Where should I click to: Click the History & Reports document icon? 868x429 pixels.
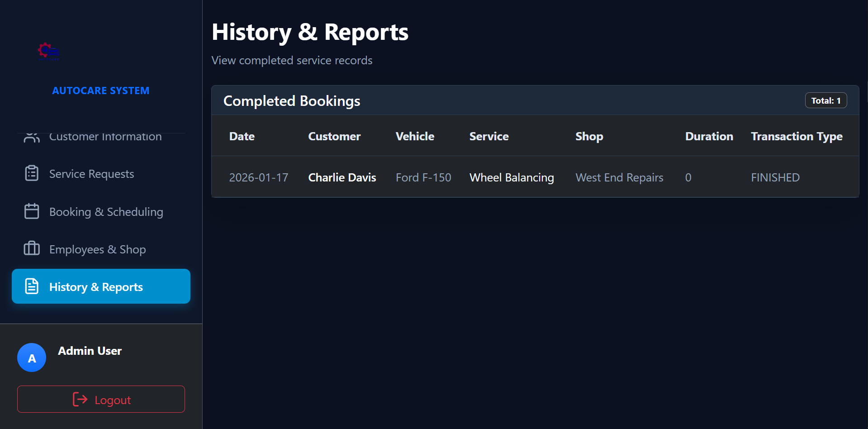click(32, 286)
